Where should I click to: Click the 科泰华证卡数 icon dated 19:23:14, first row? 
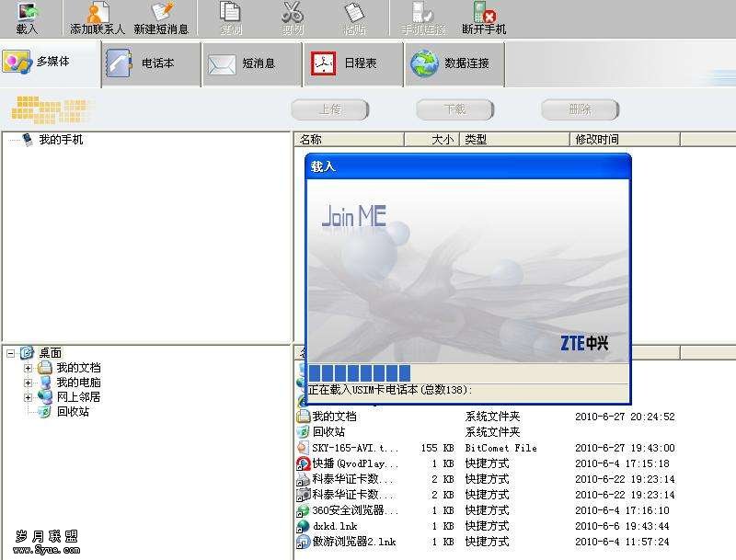point(304,479)
